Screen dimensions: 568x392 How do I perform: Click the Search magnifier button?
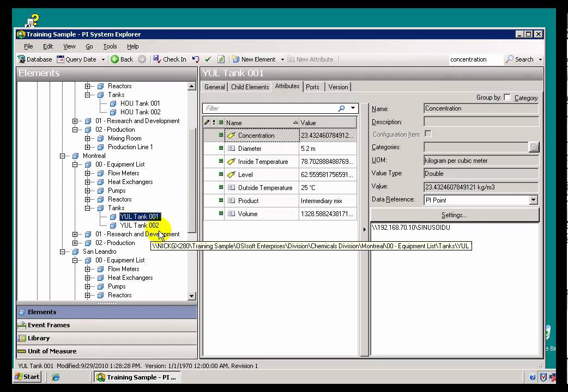click(520, 59)
